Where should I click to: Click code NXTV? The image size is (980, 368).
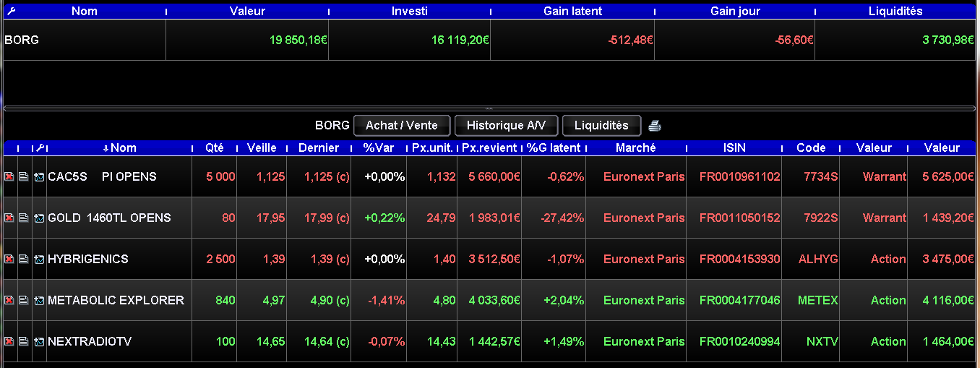click(x=822, y=342)
